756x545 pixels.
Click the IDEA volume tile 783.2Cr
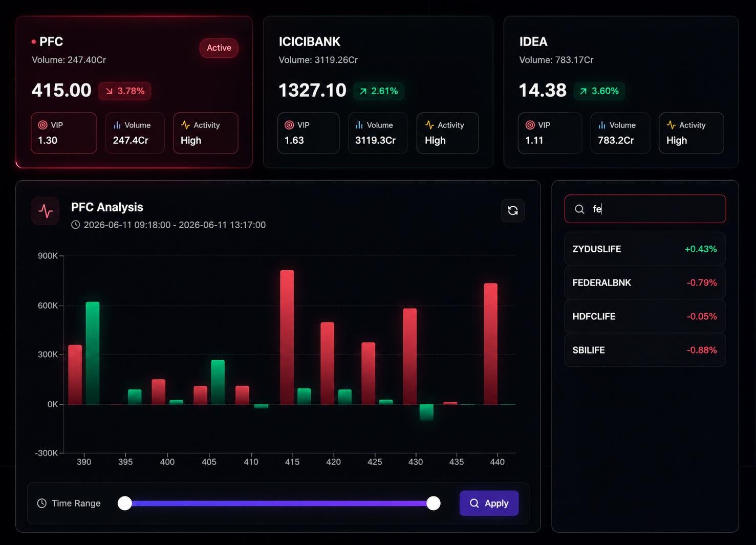(620, 133)
